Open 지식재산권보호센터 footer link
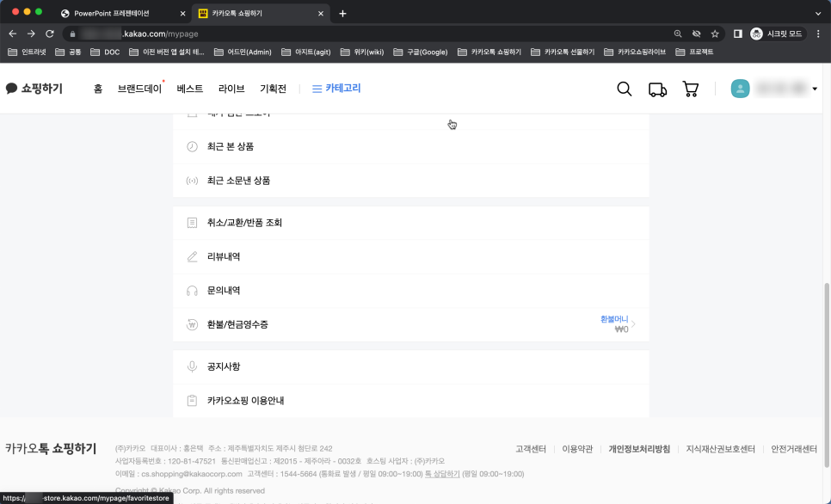 720,449
